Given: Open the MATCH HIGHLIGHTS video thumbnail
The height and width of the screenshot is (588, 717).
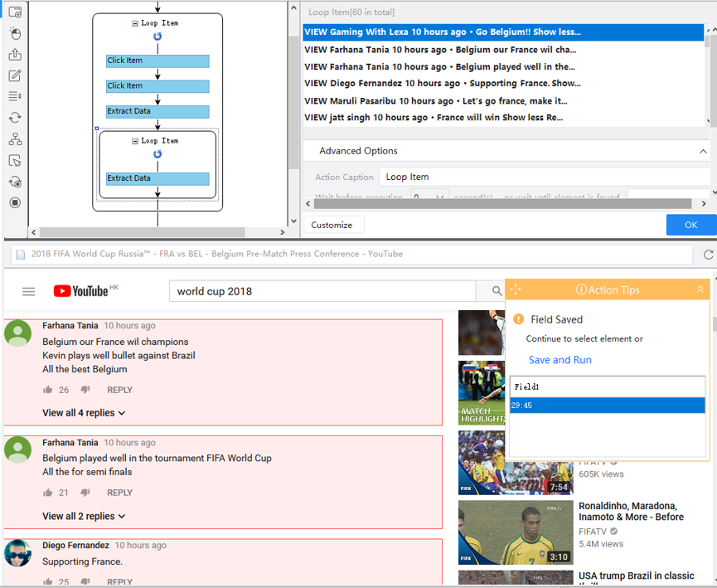Looking at the screenshot, I should pyautogui.click(x=482, y=393).
